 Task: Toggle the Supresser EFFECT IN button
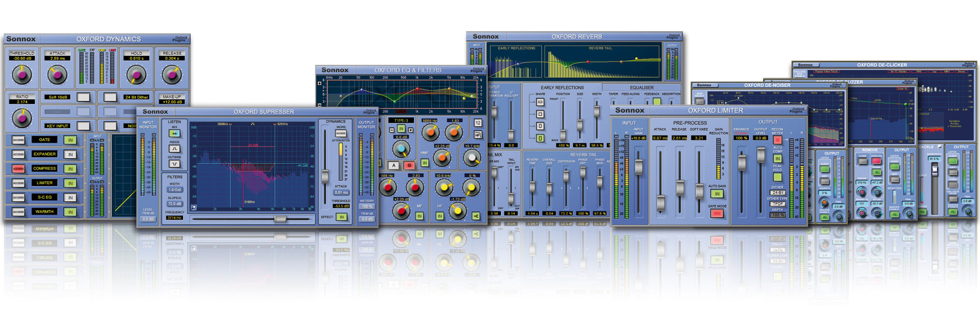click(x=342, y=217)
